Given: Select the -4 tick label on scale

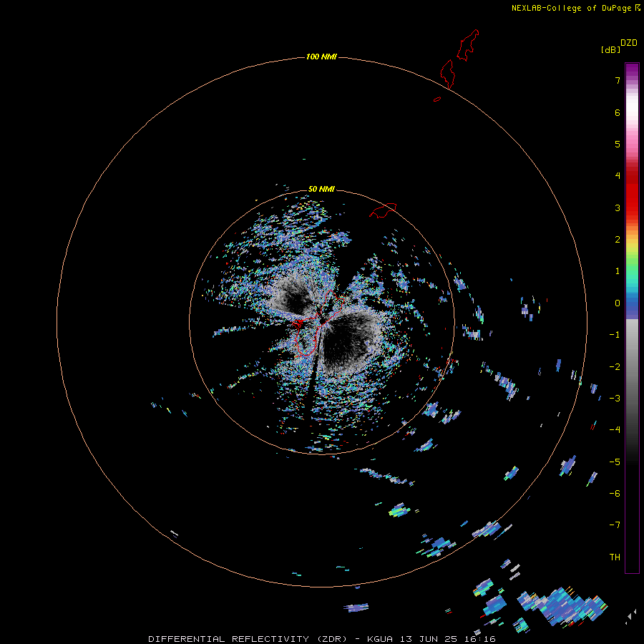Looking at the screenshot, I should pyautogui.click(x=615, y=429).
